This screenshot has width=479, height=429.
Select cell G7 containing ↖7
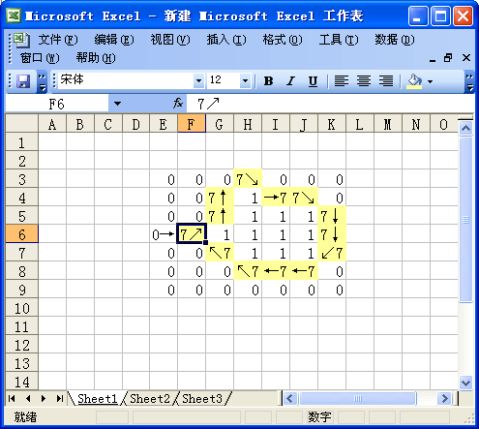tap(220, 253)
